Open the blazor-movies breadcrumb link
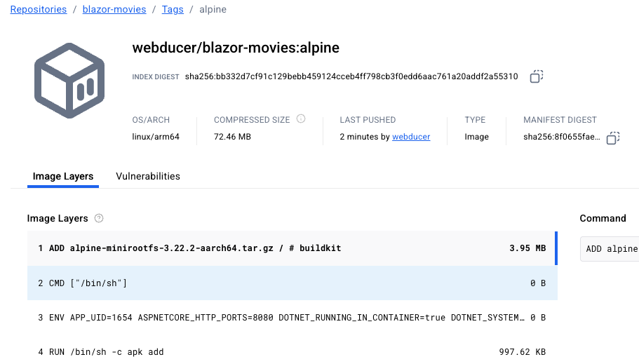This screenshot has height=364, width=639. (x=114, y=10)
